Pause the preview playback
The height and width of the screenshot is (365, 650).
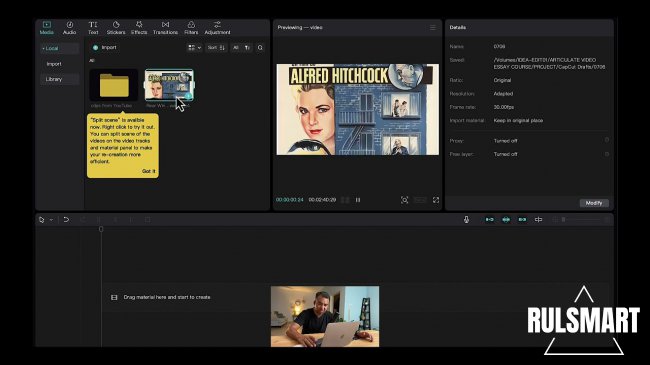(358, 200)
